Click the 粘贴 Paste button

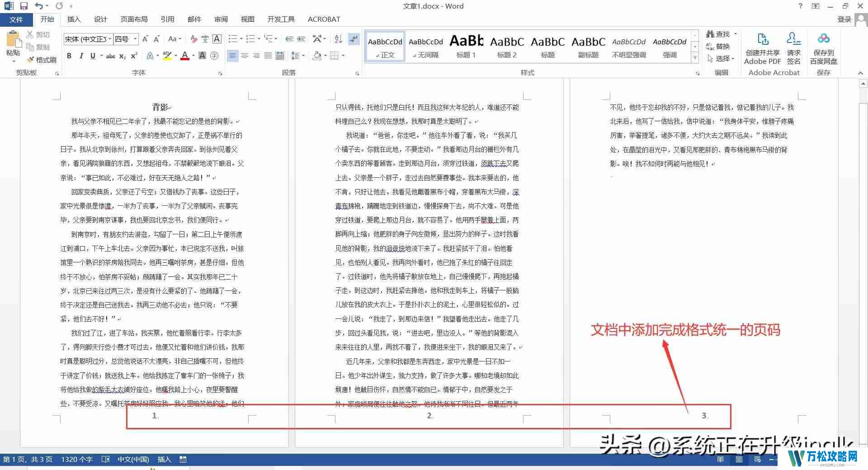(13, 45)
